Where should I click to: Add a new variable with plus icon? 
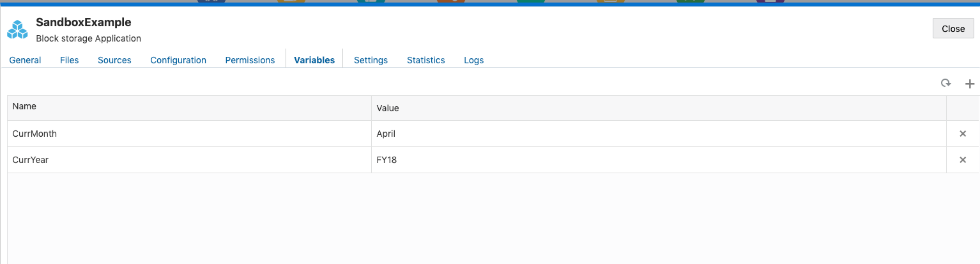(x=969, y=84)
